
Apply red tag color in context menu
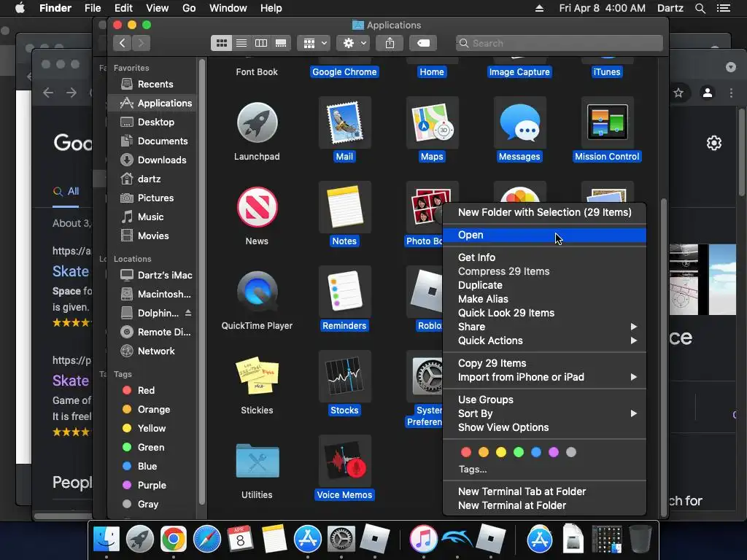click(466, 452)
